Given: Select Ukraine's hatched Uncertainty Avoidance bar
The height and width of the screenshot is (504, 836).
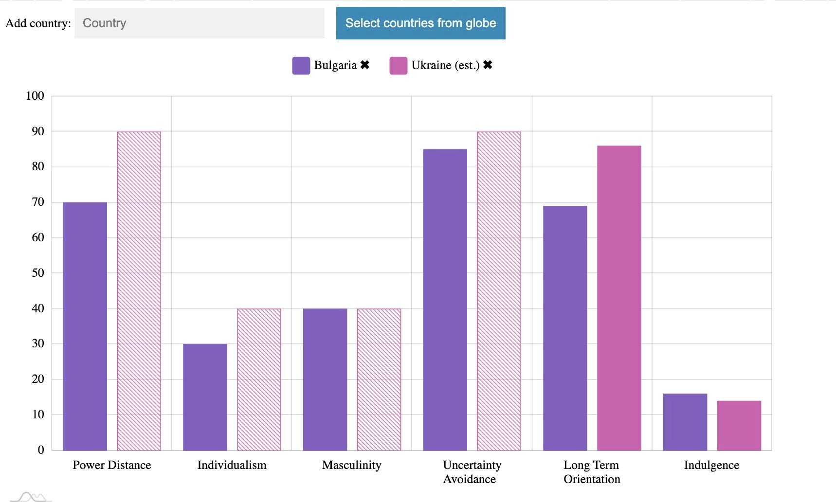Looking at the screenshot, I should [499, 291].
